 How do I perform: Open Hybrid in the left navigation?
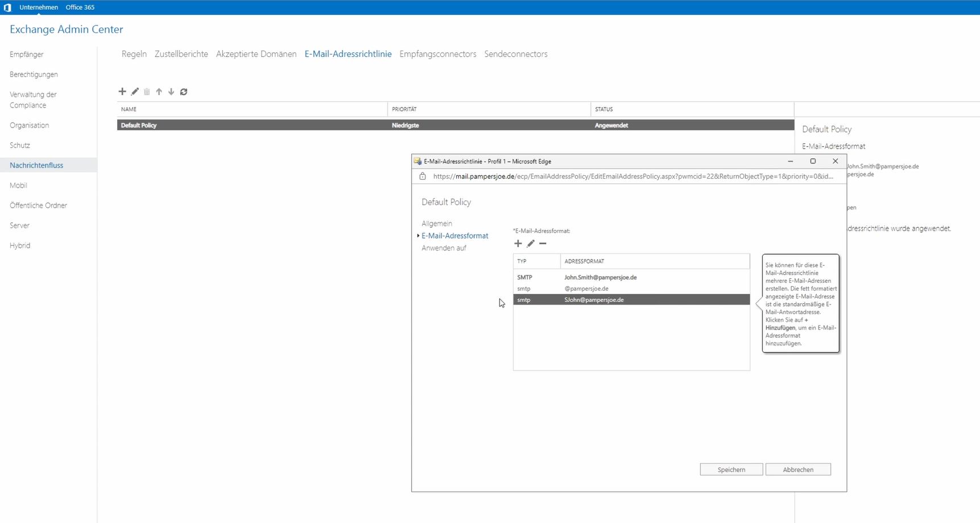(x=20, y=245)
